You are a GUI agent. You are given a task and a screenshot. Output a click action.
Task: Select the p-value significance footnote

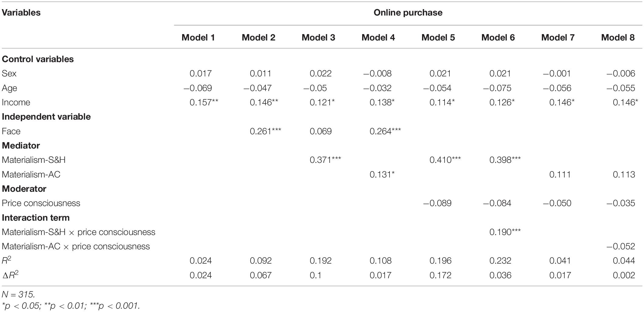[71, 306]
